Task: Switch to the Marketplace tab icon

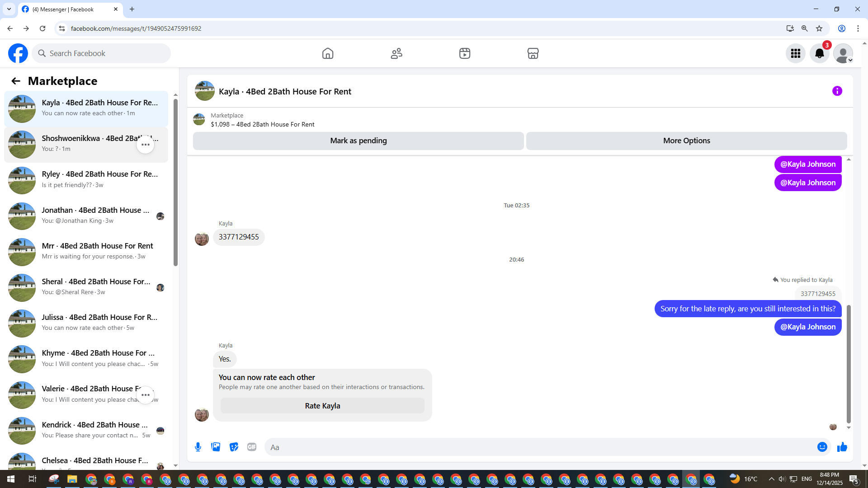Action: [x=533, y=53]
